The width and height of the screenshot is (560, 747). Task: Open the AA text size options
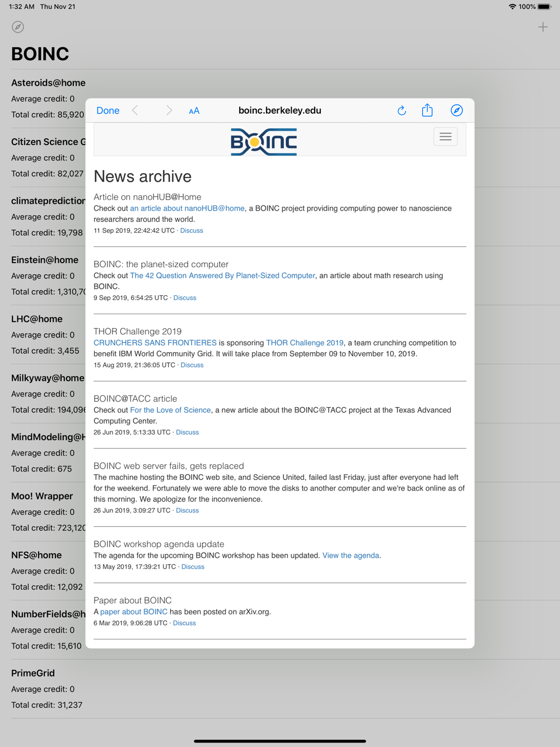(x=194, y=111)
